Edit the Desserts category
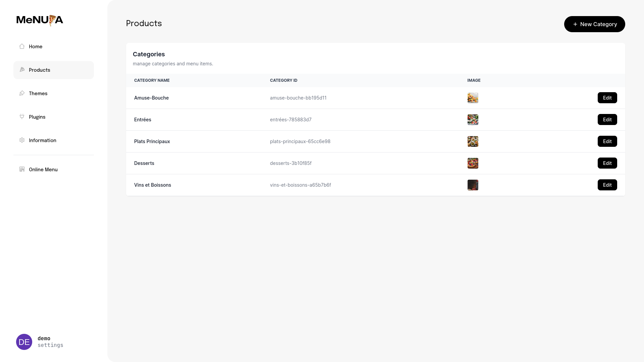Image resolution: width=644 pixels, height=362 pixels. [607, 163]
